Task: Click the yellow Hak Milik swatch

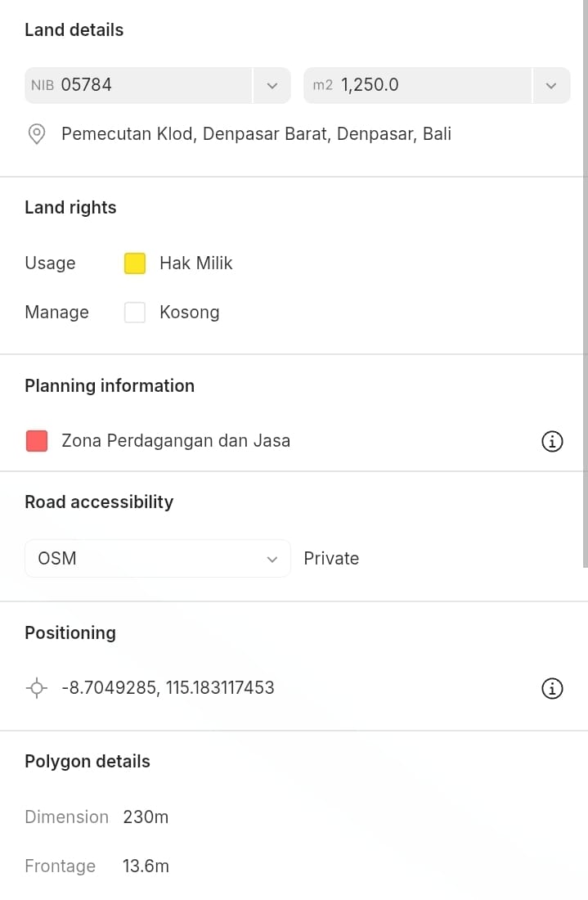Action: point(135,263)
